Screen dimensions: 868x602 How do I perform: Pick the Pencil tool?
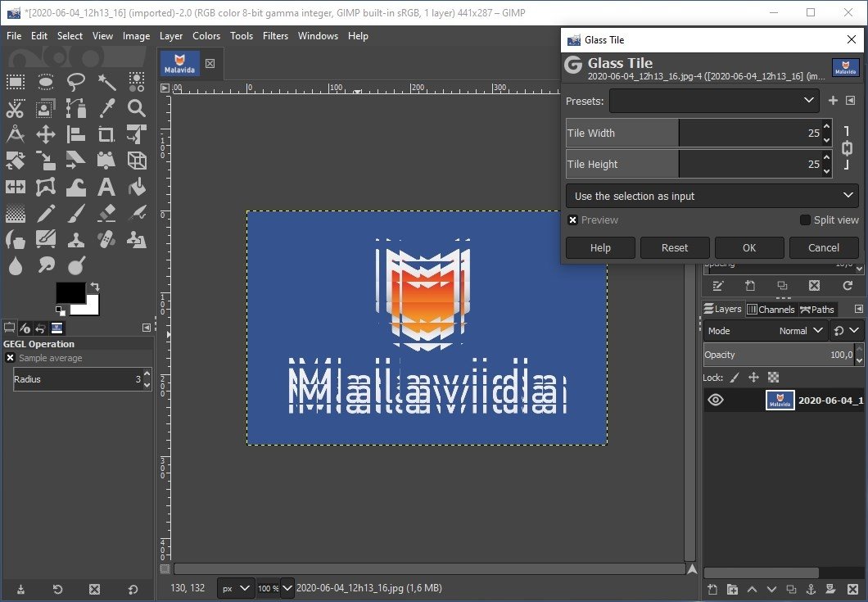point(46,213)
